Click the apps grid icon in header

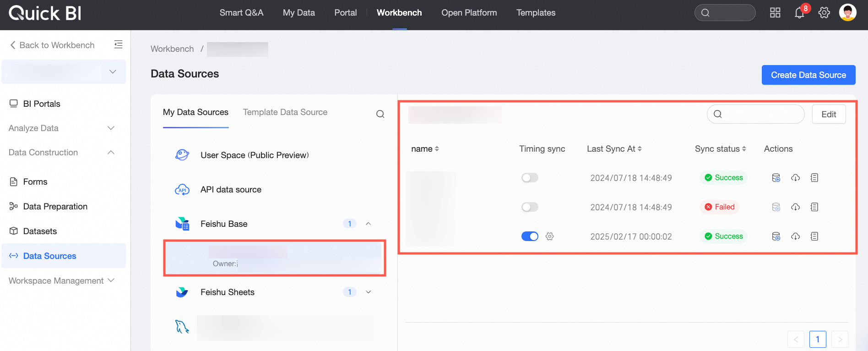click(775, 13)
